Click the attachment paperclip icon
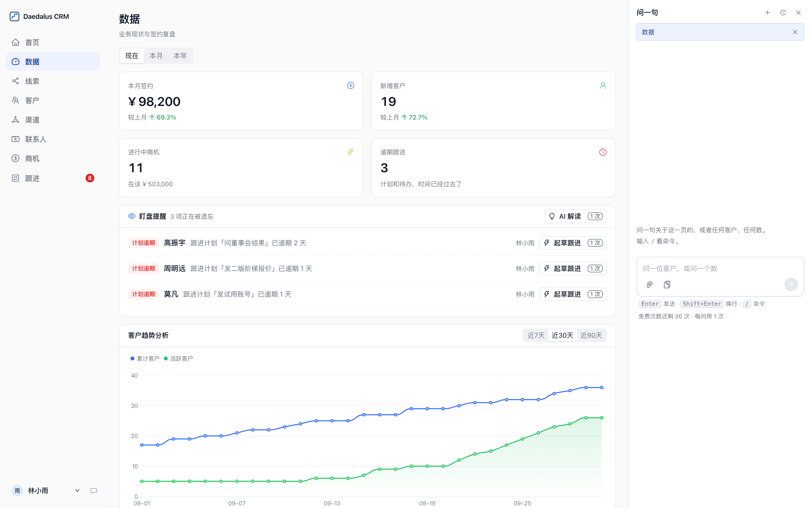812x508 pixels. click(650, 284)
